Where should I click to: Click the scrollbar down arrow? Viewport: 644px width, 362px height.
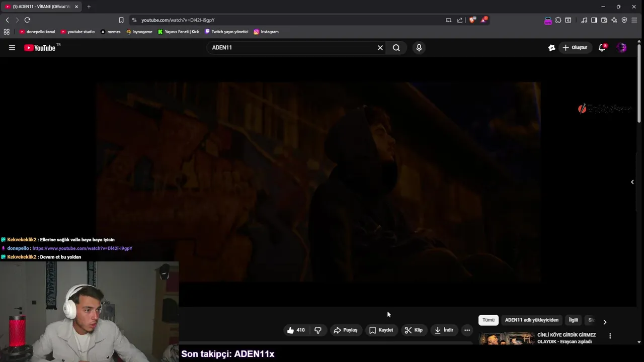click(x=639, y=342)
